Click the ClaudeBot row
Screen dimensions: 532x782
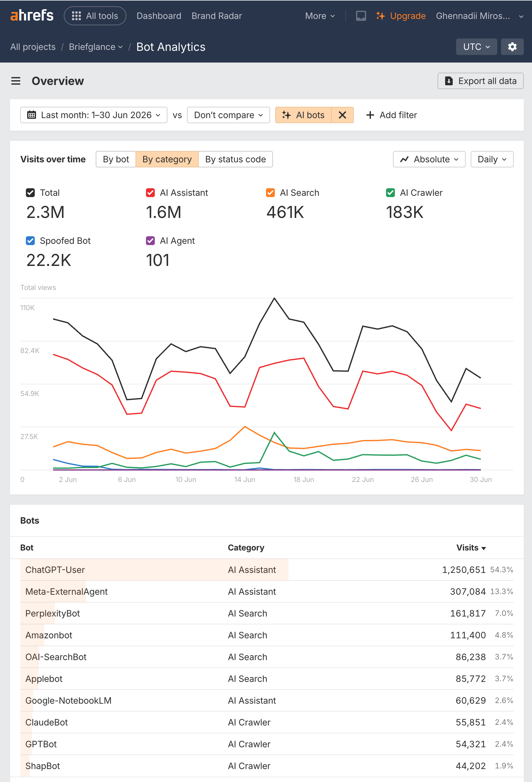pyautogui.click(x=267, y=722)
